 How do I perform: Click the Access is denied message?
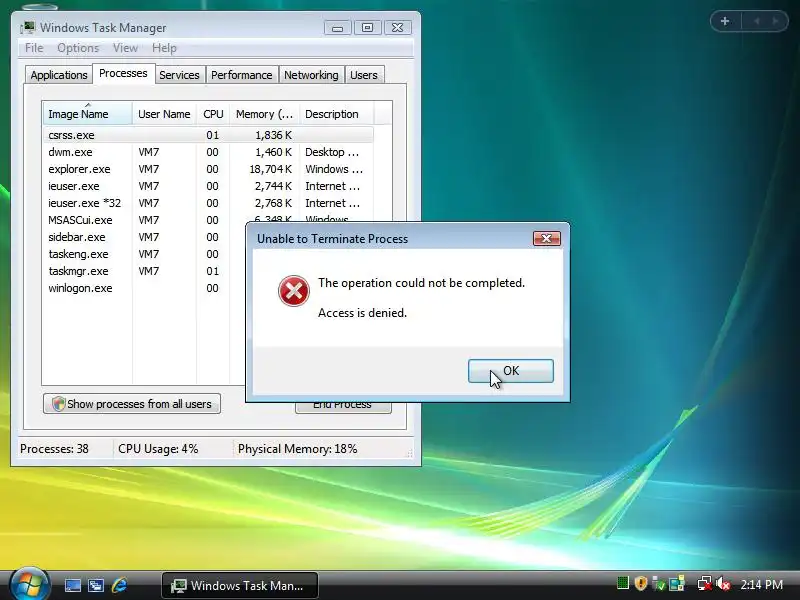pos(362,313)
